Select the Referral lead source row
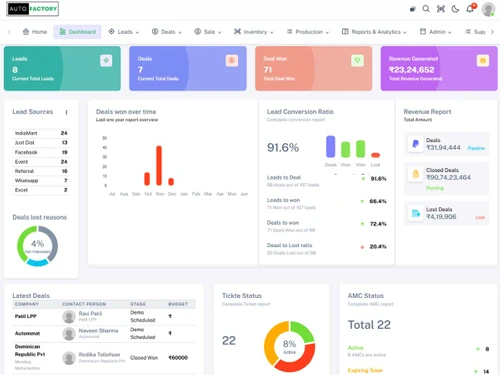This screenshot has width=500, height=375. [x=41, y=171]
